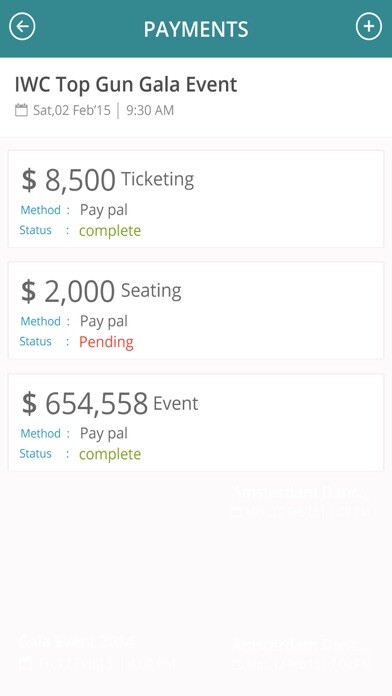392x696 pixels.
Task: Tap the Sat,02 Feb'15 date text
Action: tap(72, 110)
